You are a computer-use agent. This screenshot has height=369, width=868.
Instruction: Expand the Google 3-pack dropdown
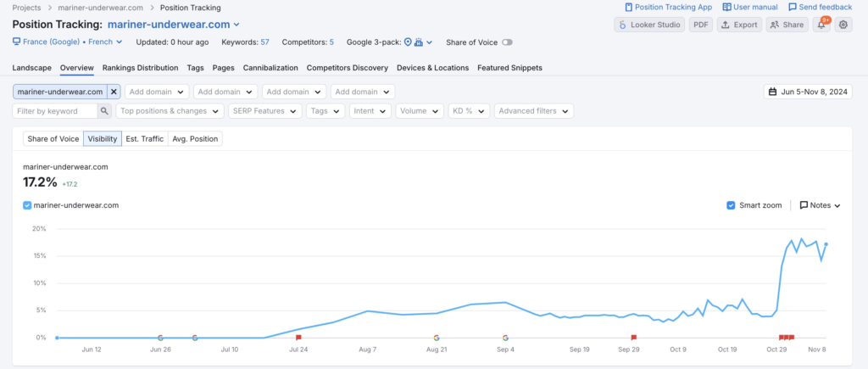pos(417,42)
